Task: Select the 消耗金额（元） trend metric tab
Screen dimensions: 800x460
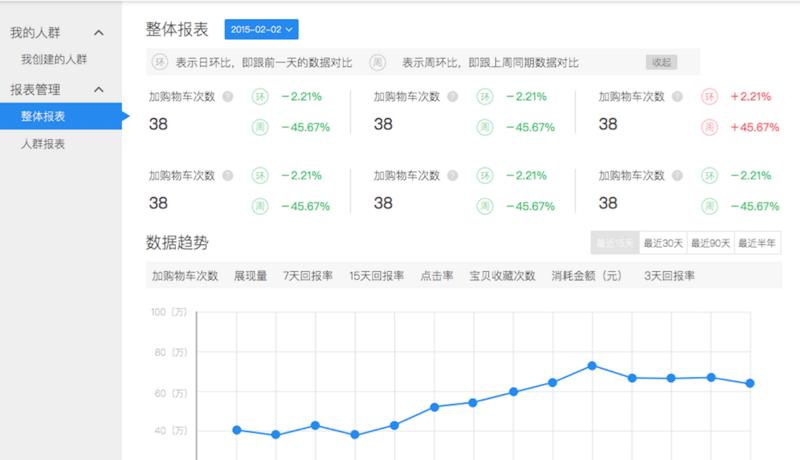Action: [587, 276]
